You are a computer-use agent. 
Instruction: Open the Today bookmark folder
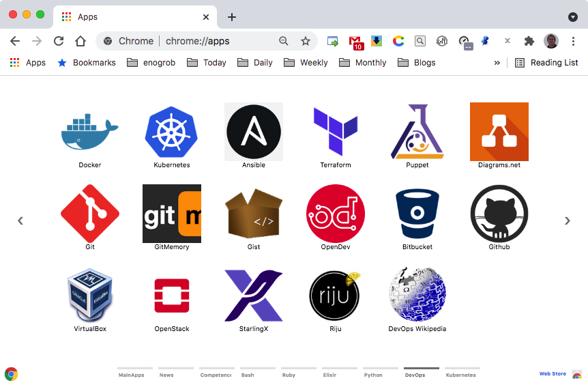click(207, 63)
